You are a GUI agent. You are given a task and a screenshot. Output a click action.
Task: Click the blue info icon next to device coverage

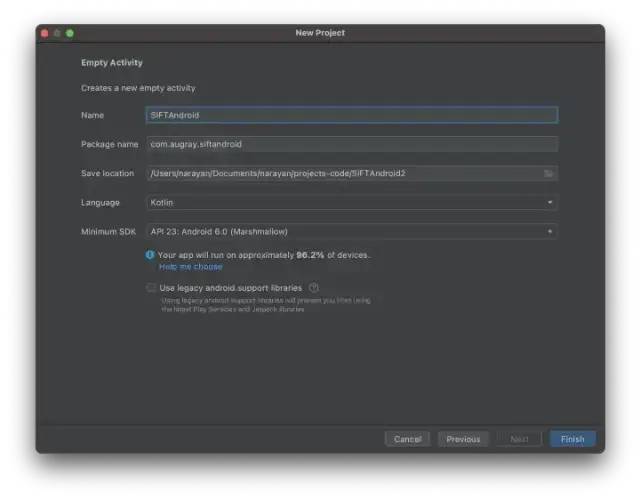[150, 255]
